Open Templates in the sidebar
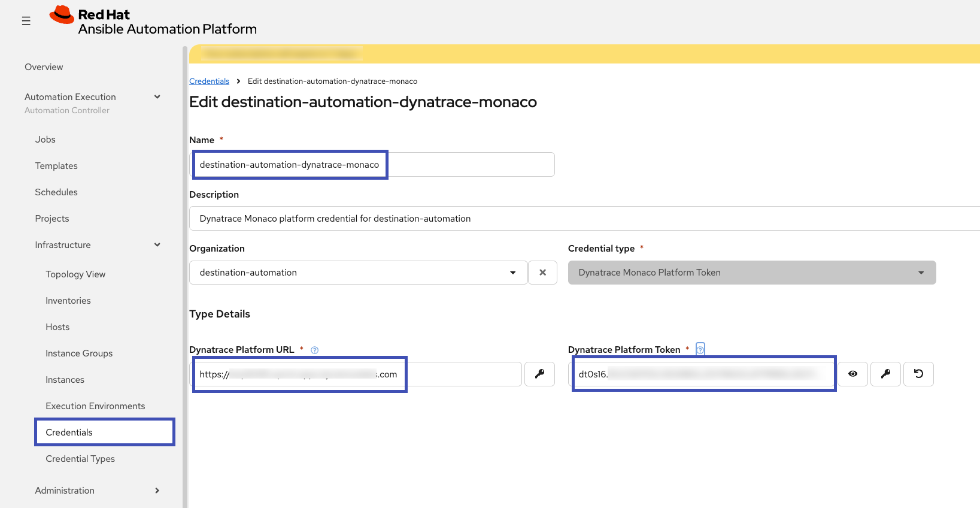Image resolution: width=980 pixels, height=508 pixels. pyautogui.click(x=56, y=166)
